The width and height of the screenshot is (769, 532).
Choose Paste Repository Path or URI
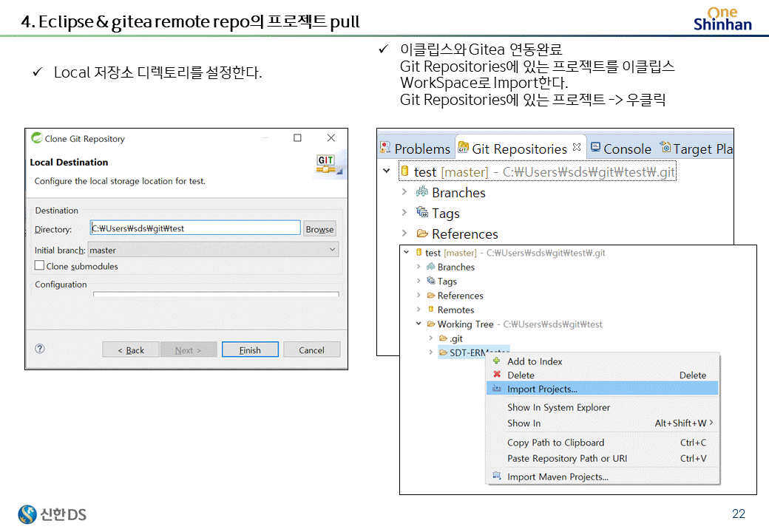tap(602, 458)
